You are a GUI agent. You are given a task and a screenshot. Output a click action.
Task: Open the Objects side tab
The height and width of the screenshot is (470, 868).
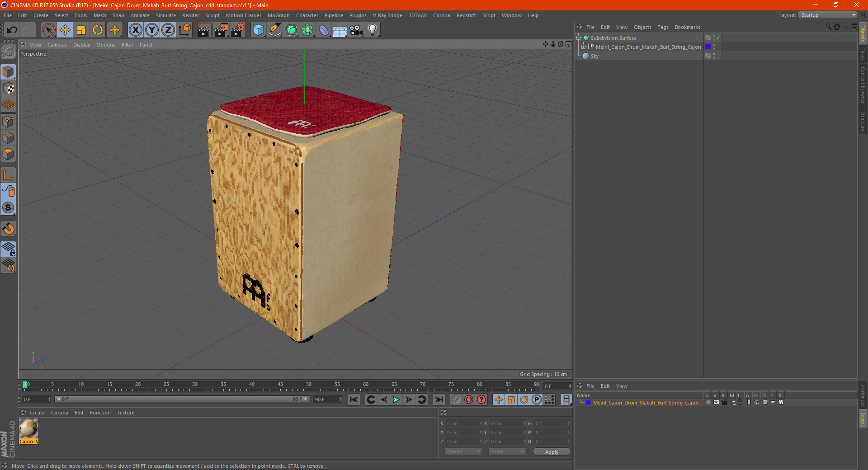coord(863,33)
